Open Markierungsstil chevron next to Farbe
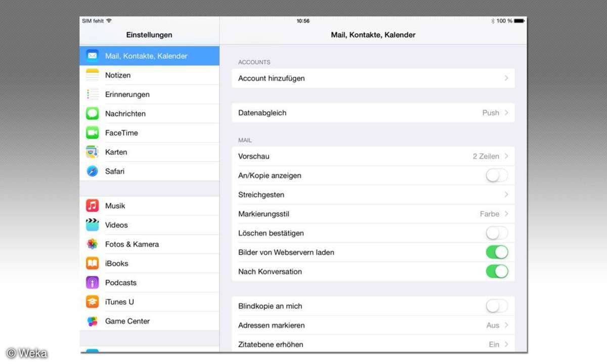This screenshot has height=364, width=607. click(x=506, y=214)
